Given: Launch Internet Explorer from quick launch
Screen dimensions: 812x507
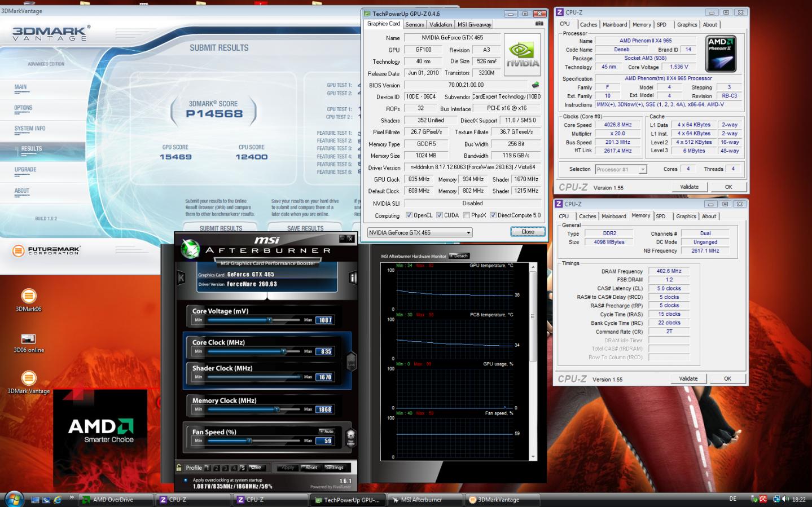Looking at the screenshot, I should [57, 500].
